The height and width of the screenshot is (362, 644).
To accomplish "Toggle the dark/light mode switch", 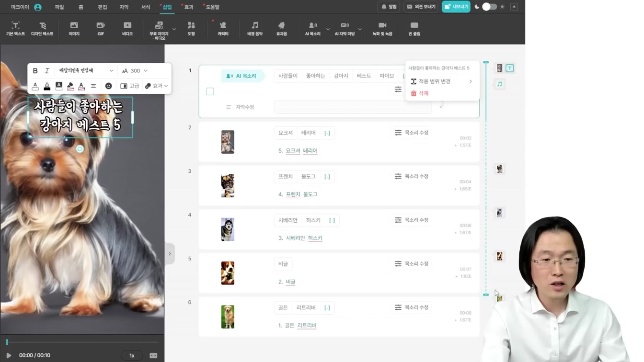I will 489,7.
